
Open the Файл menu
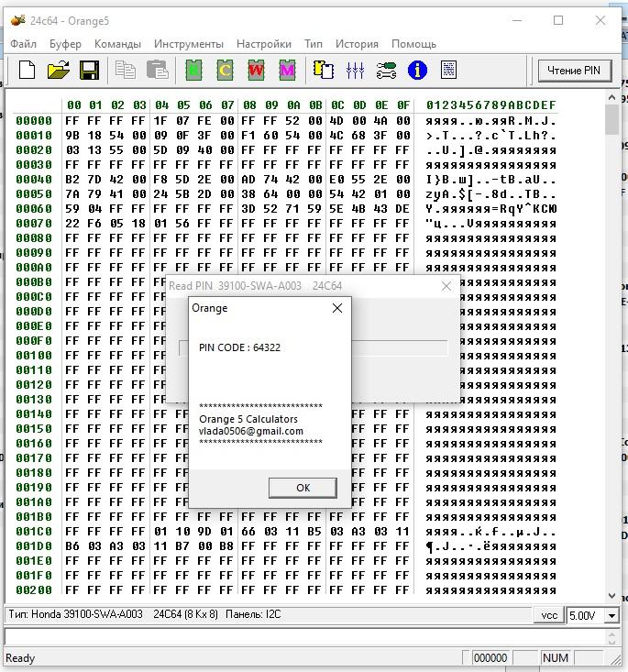coord(23,44)
